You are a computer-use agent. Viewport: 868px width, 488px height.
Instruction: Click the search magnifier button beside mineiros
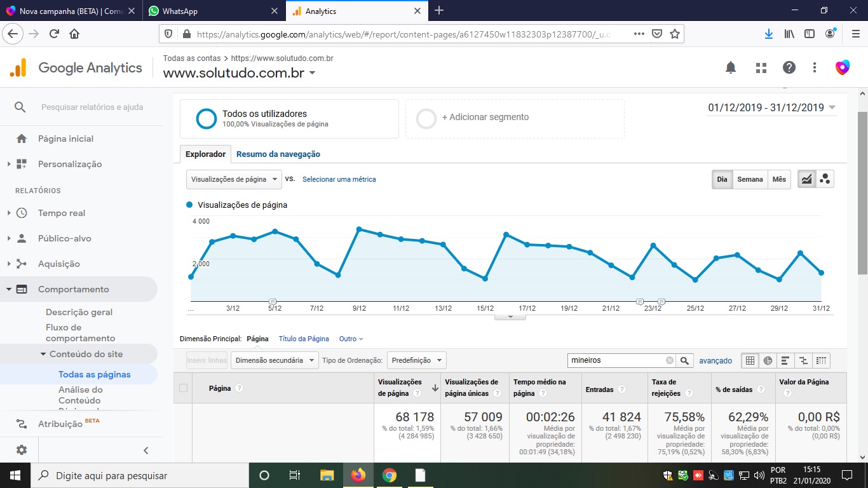point(684,360)
